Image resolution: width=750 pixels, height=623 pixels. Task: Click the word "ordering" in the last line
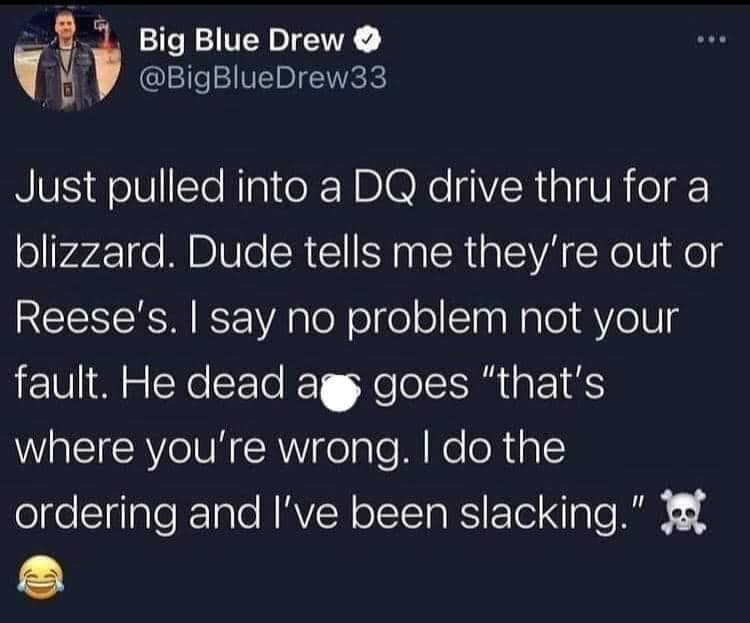pos(96,513)
